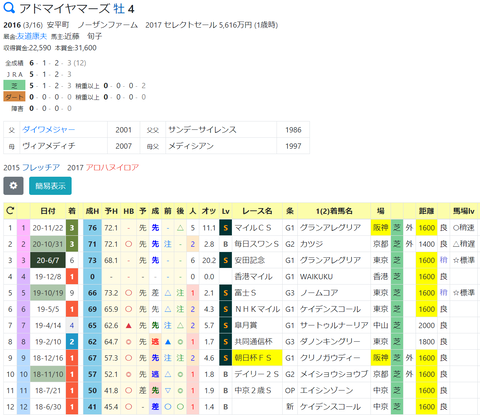
Task: Click the red triangle HB mark for 皐月賞
Action: [x=129, y=325]
